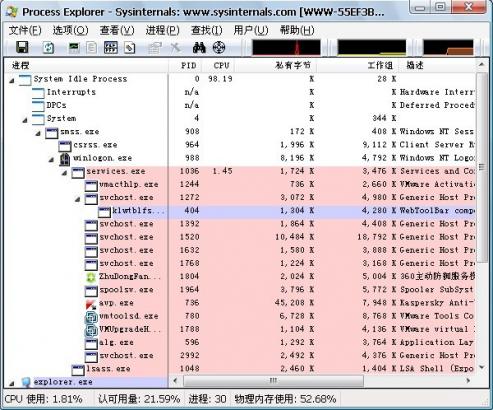
Task: Click the avp.exe Kaspersky red icon
Action: [91, 303]
